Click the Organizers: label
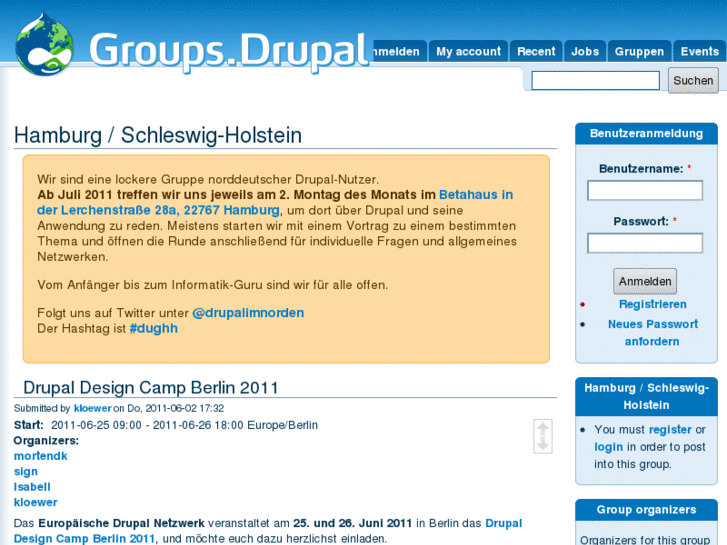Viewport: 727px width, 545px height. coord(46,441)
